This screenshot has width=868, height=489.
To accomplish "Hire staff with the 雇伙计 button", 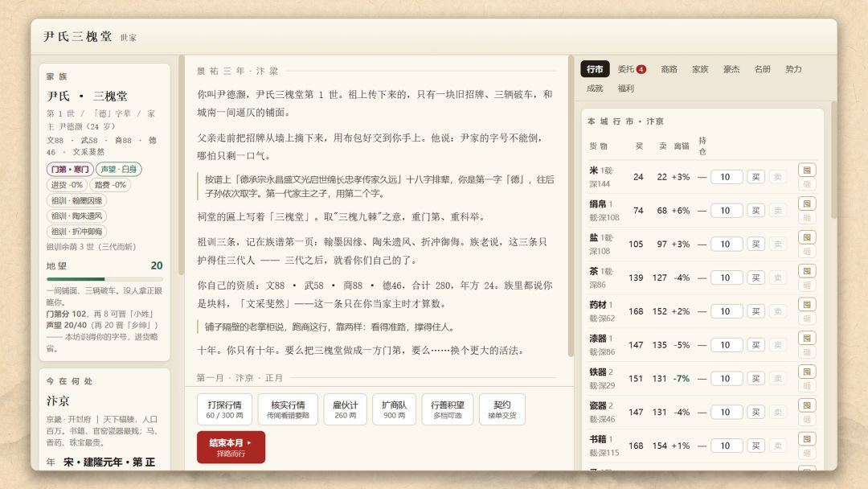I will click(346, 409).
